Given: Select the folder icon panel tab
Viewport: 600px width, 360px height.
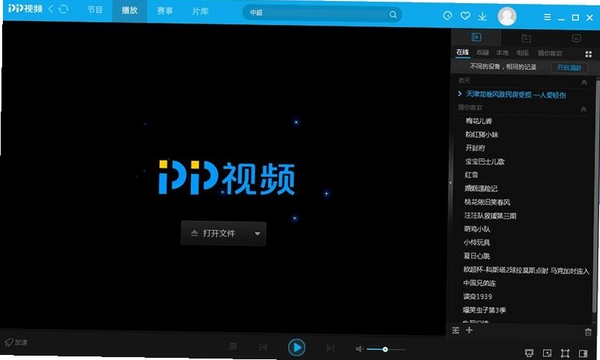Looking at the screenshot, I should [526, 38].
